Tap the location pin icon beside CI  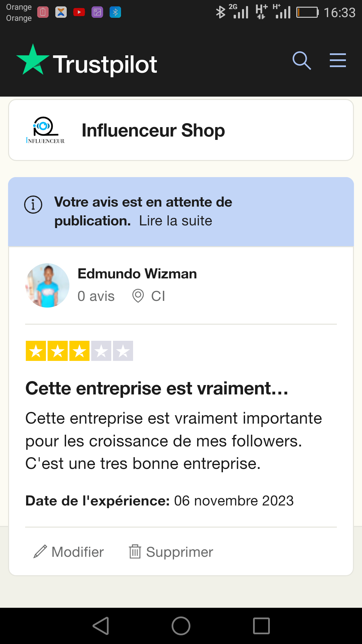(x=138, y=296)
